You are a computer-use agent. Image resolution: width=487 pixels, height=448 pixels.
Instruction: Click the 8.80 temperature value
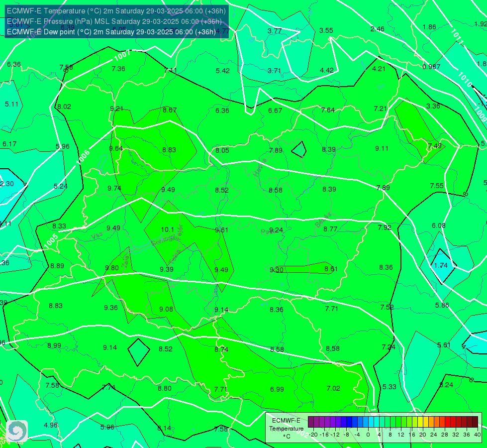[165, 388]
